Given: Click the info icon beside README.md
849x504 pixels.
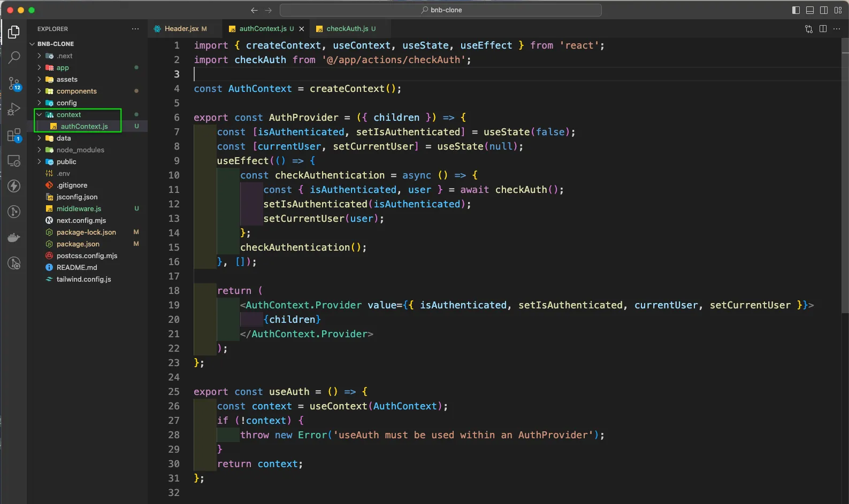Looking at the screenshot, I should point(49,267).
